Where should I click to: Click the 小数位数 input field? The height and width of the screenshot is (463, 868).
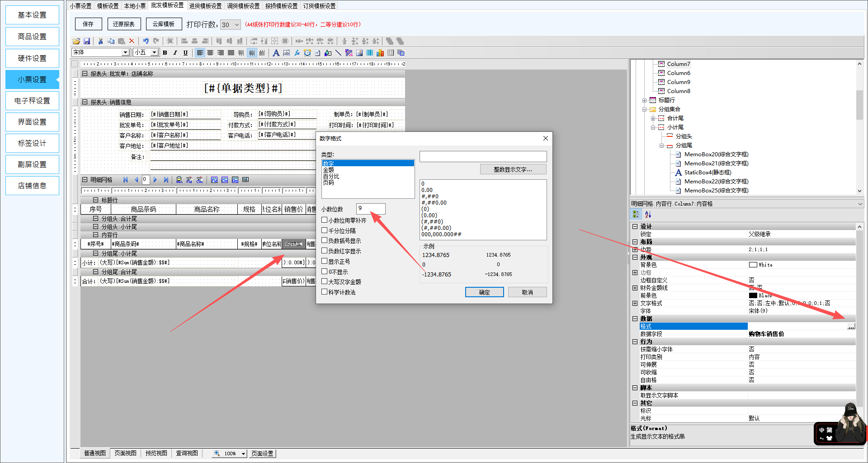pos(371,209)
